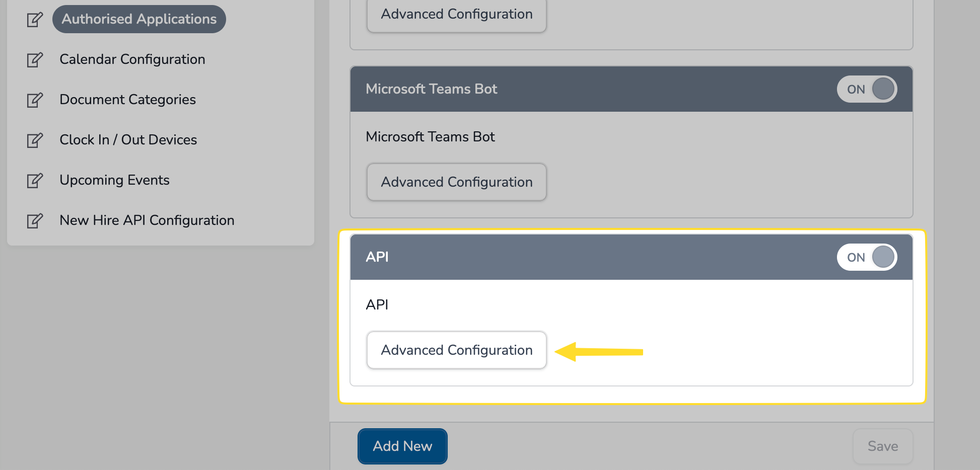Disable the API application toggle

[867, 257]
